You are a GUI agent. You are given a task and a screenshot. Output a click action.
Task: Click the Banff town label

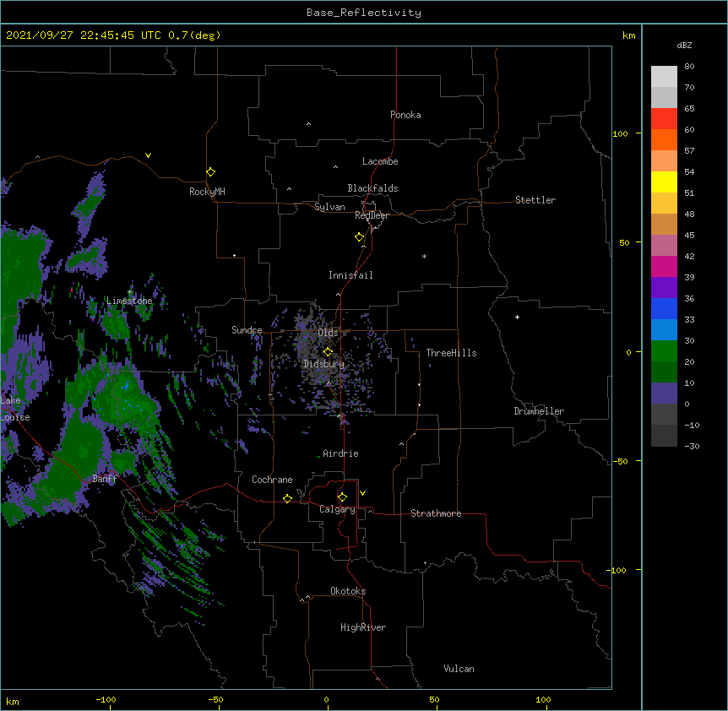105,479
